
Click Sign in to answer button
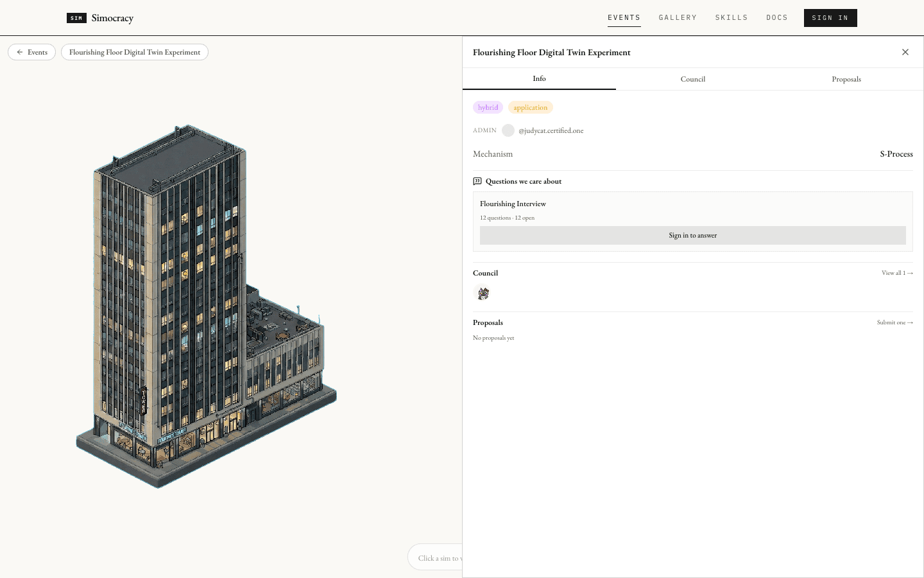click(x=693, y=235)
